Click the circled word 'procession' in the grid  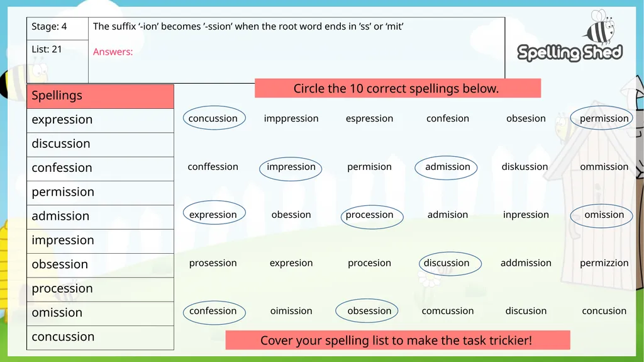coord(369,215)
